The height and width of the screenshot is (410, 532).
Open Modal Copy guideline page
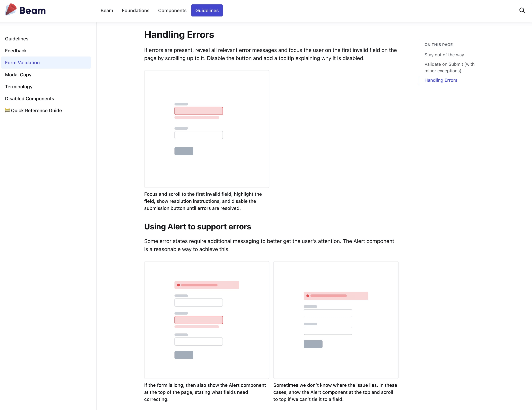pos(18,75)
